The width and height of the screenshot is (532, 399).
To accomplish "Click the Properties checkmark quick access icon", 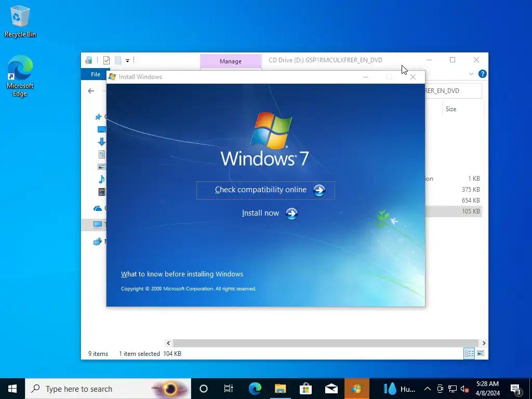I will (107, 60).
